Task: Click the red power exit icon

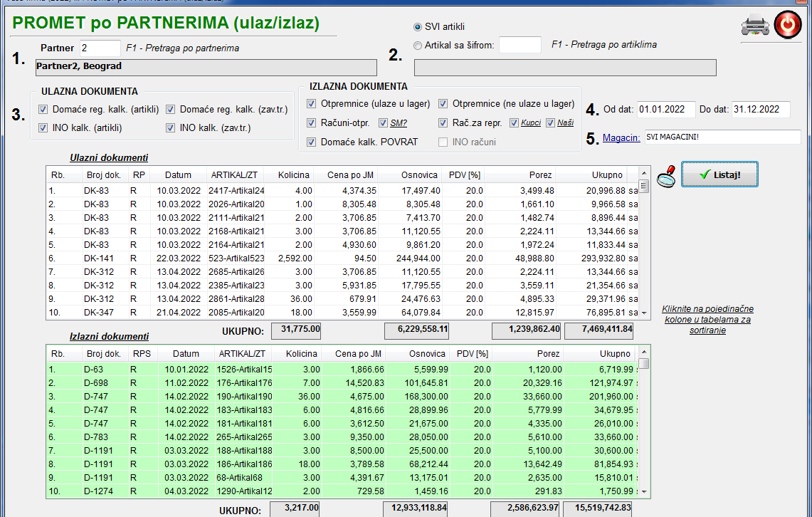Action: 788,25
